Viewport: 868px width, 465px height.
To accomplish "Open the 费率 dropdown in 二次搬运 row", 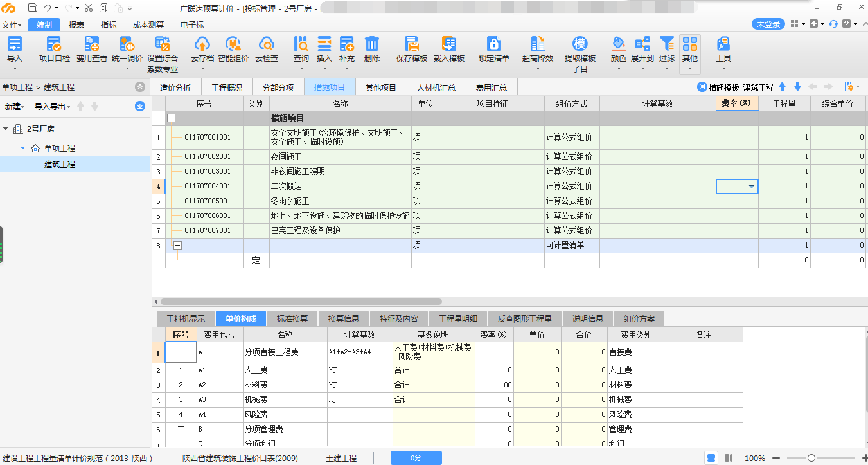I will (x=751, y=187).
